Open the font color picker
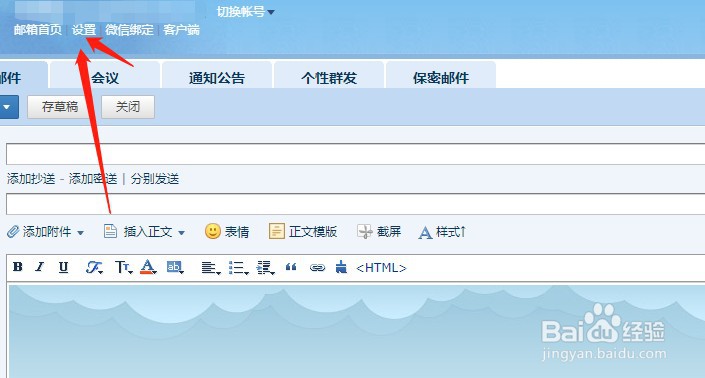The image size is (705, 378). coord(148,267)
